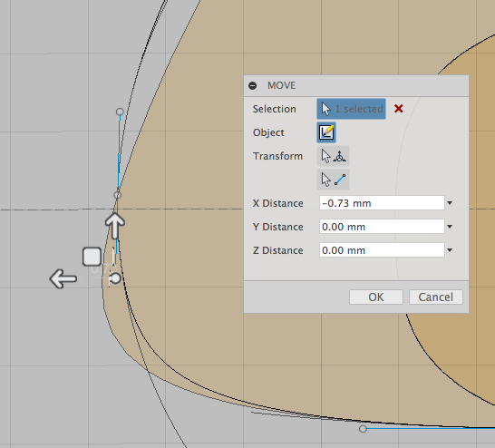Open the Z Distance dropdown arrow
The image size is (495, 448).
pos(450,250)
